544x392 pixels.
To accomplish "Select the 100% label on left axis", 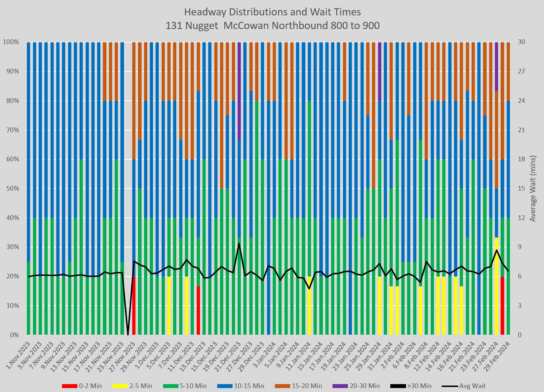I will click(x=11, y=42).
